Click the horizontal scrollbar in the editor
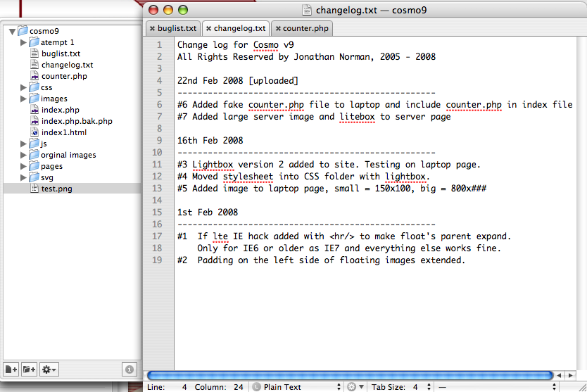The width and height of the screenshot is (587, 392). click(350, 375)
